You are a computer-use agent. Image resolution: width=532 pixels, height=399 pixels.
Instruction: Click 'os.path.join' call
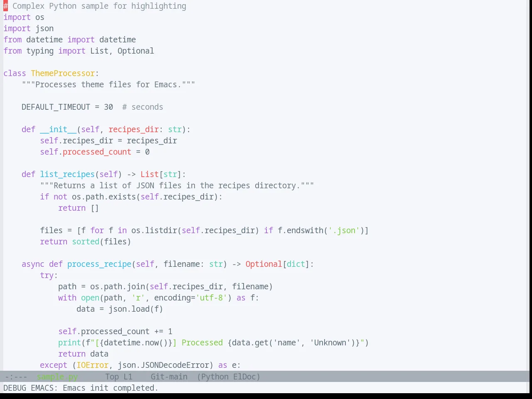118,286
